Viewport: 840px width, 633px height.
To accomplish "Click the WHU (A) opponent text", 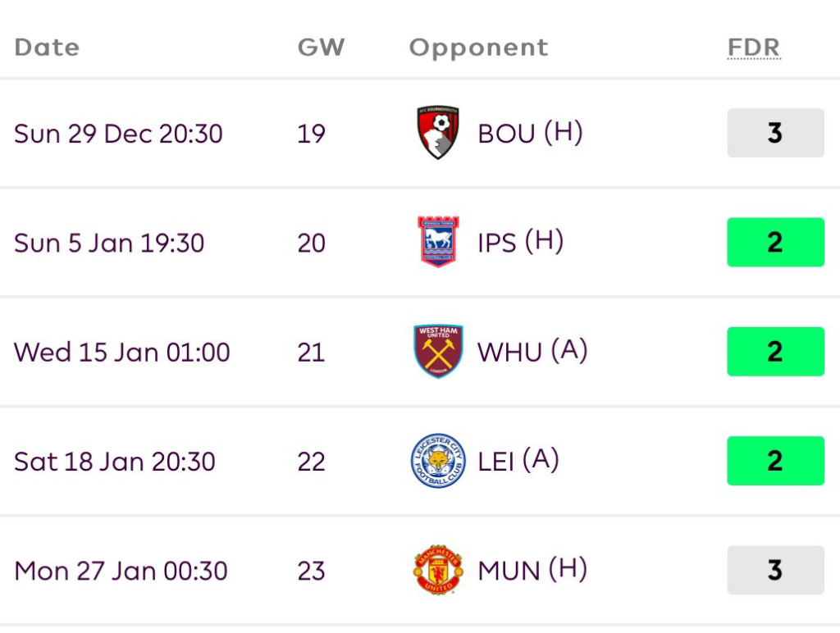I will [532, 352].
